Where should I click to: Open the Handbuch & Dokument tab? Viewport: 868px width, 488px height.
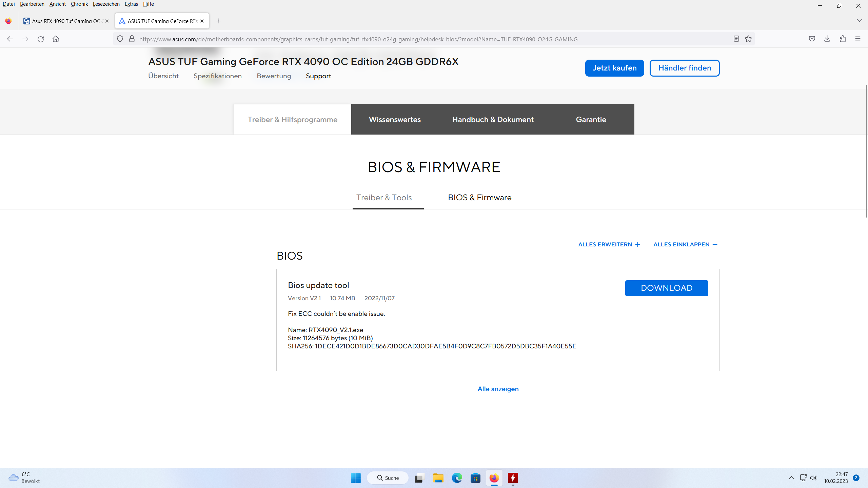(493, 119)
